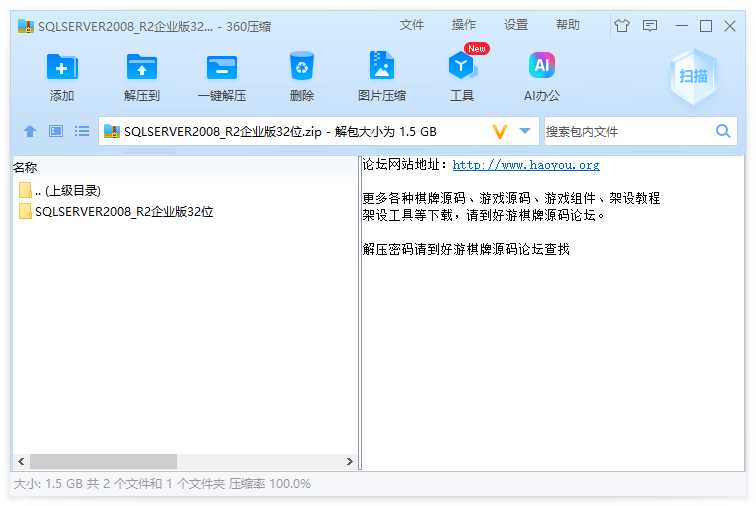Click the horizontal scrollbar thumb
This screenshot has width=756, height=506.
coord(103,462)
